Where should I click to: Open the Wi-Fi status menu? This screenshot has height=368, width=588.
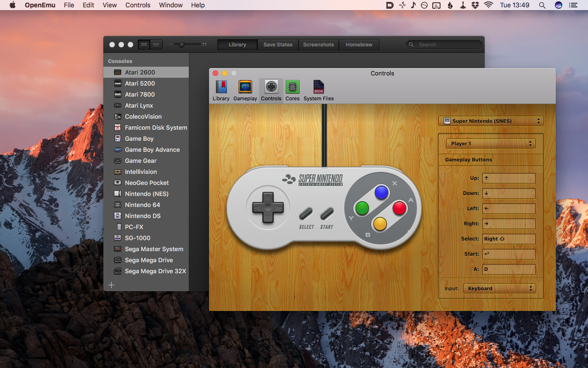tap(488, 5)
